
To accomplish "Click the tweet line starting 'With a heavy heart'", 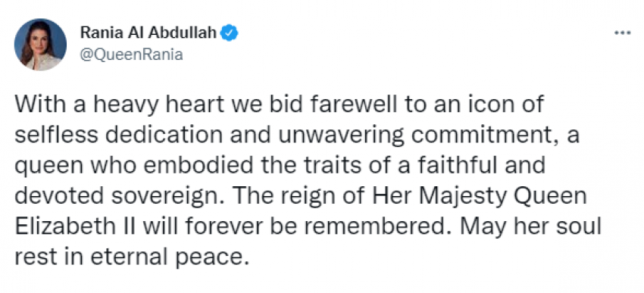I will (x=280, y=105).
